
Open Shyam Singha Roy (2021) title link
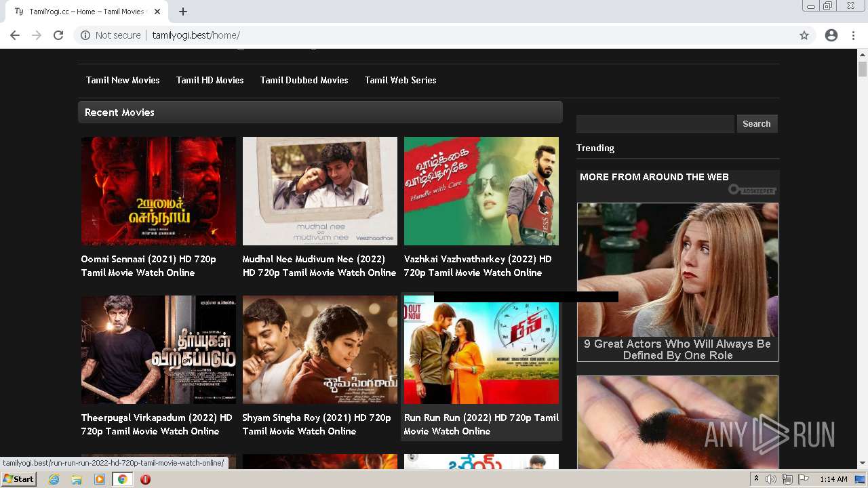[317, 424]
